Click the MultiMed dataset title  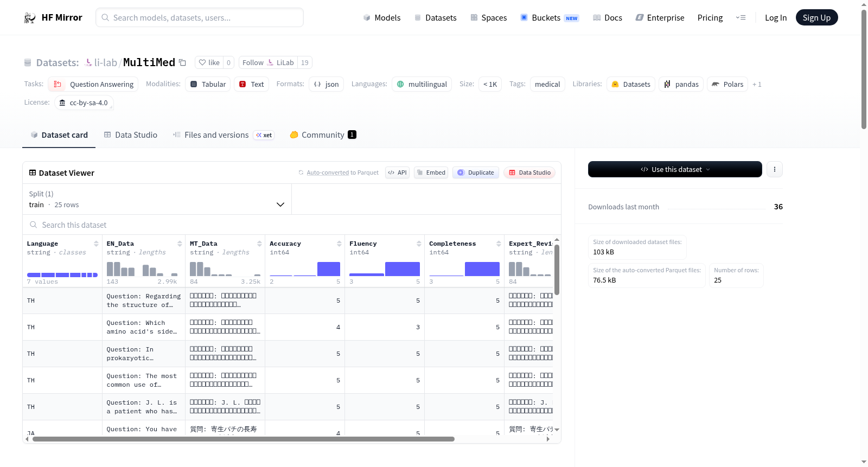[149, 62]
